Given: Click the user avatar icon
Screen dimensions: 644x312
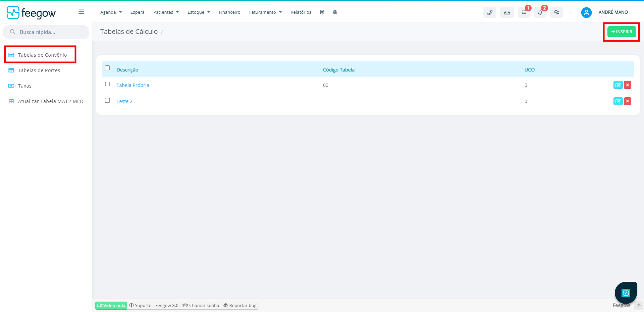Looking at the screenshot, I should click(x=586, y=12).
